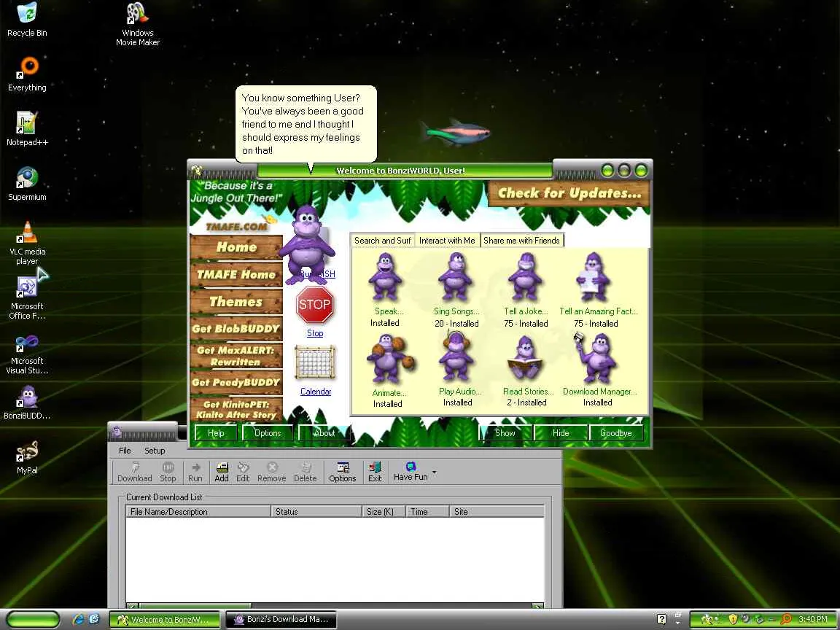Image resolution: width=840 pixels, height=630 pixels.
Task: Click the Calendar hyperlink
Action: pyautogui.click(x=316, y=392)
